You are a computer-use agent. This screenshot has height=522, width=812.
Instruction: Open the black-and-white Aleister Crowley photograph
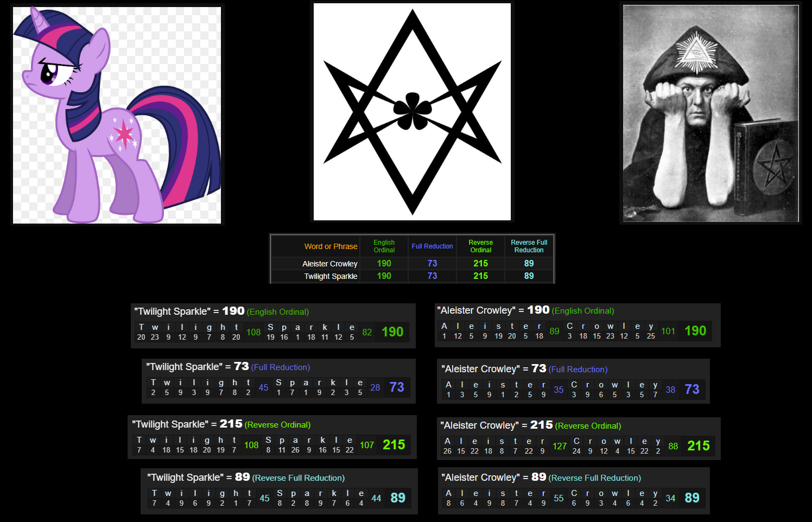pos(711,113)
